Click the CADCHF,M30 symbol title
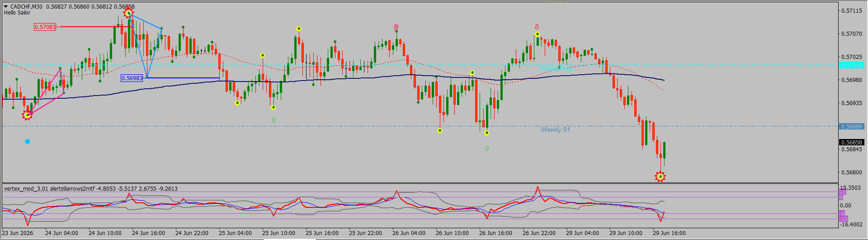The image size is (868, 240). pyautogui.click(x=26, y=7)
